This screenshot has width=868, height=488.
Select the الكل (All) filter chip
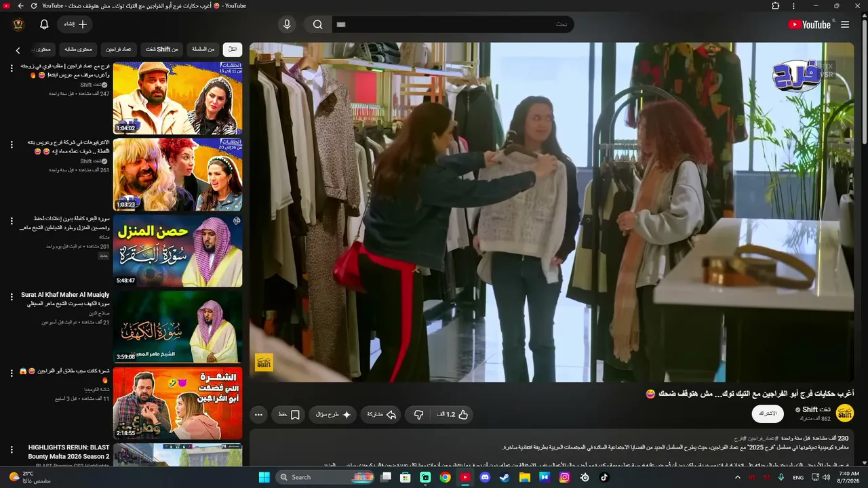[x=233, y=49]
